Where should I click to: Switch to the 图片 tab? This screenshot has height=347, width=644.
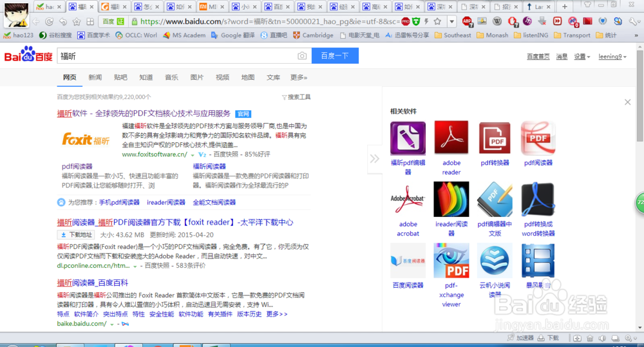tap(196, 77)
